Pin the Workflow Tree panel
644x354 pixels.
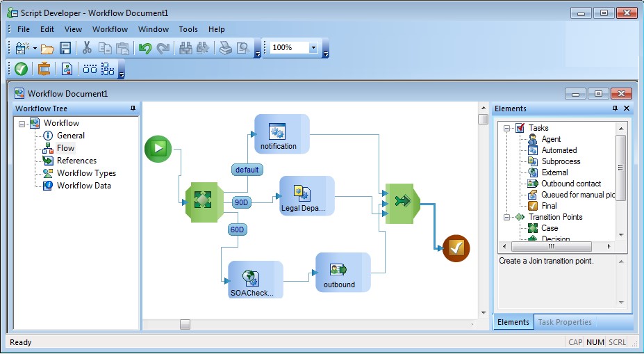point(133,108)
